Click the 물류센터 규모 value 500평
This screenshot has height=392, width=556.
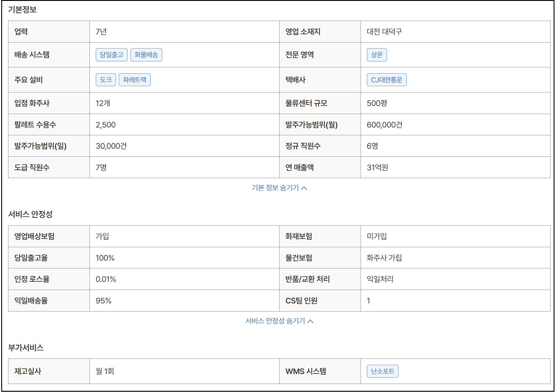(377, 103)
